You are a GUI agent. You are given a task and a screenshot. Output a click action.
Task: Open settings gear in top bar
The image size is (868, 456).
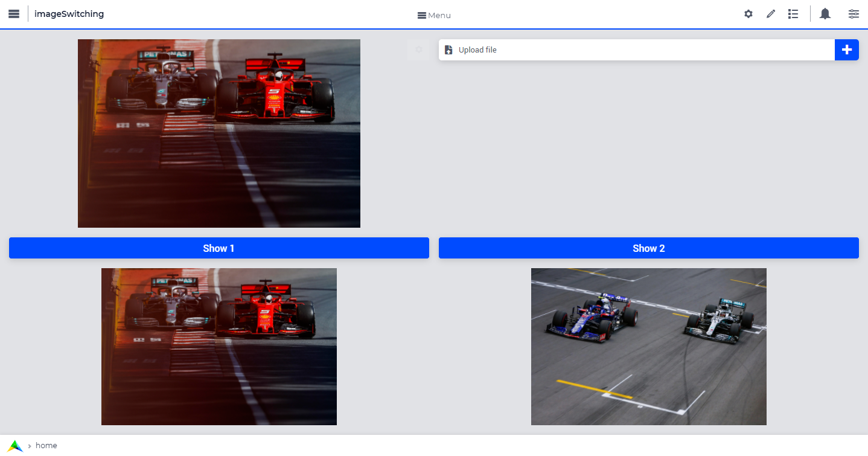coord(748,14)
